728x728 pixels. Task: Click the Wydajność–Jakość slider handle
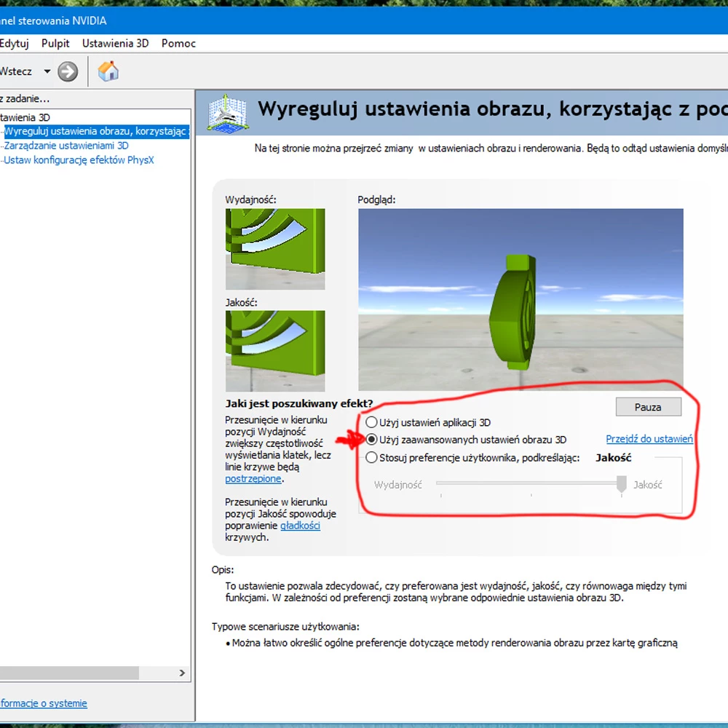pos(621,484)
